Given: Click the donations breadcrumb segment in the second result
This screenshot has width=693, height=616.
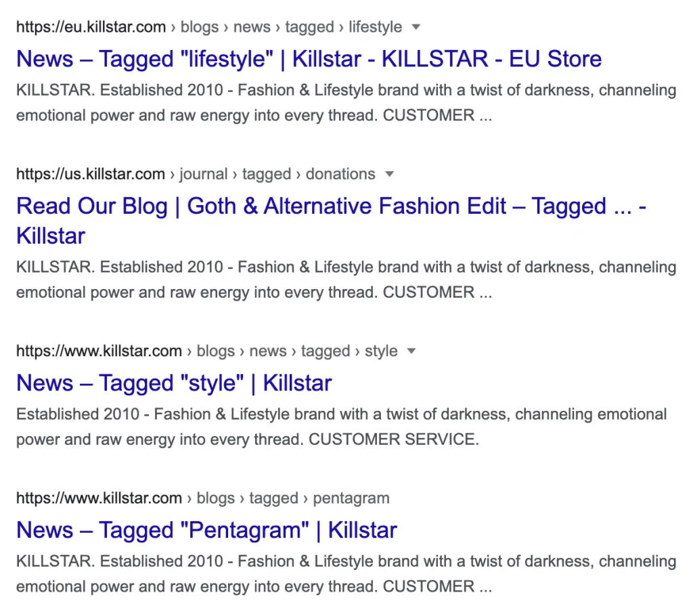Looking at the screenshot, I should [x=340, y=174].
